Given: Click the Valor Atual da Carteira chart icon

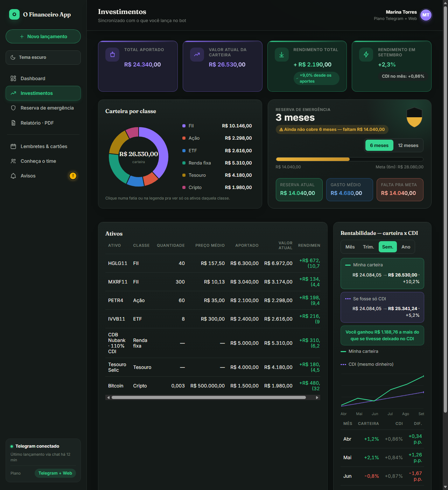Looking at the screenshot, I should [197, 55].
